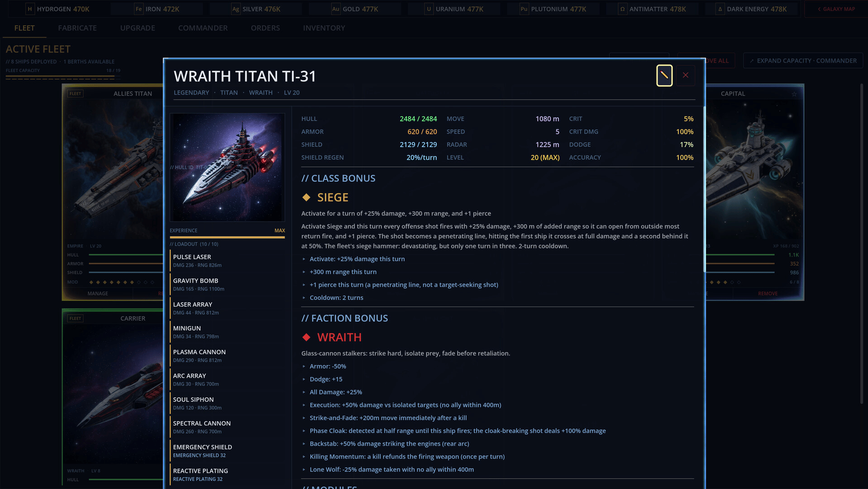Click the Dark Energy delta icon
This screenshot has height=489, width=868.
[x=720, y=9]
